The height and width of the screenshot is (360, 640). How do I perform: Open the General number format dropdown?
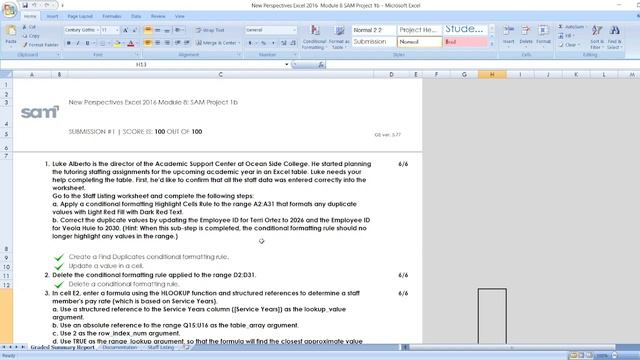[x=294, y=30]
